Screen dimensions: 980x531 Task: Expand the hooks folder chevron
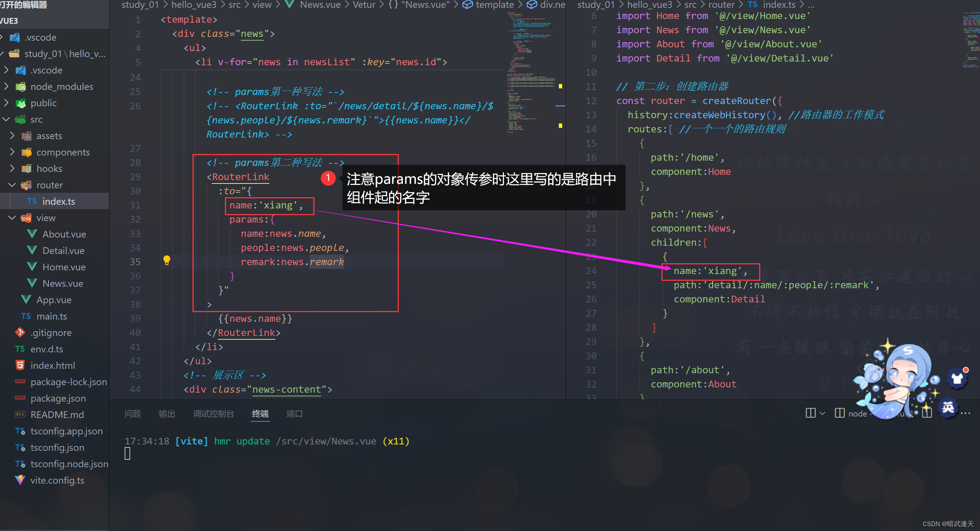click(12, 168)
